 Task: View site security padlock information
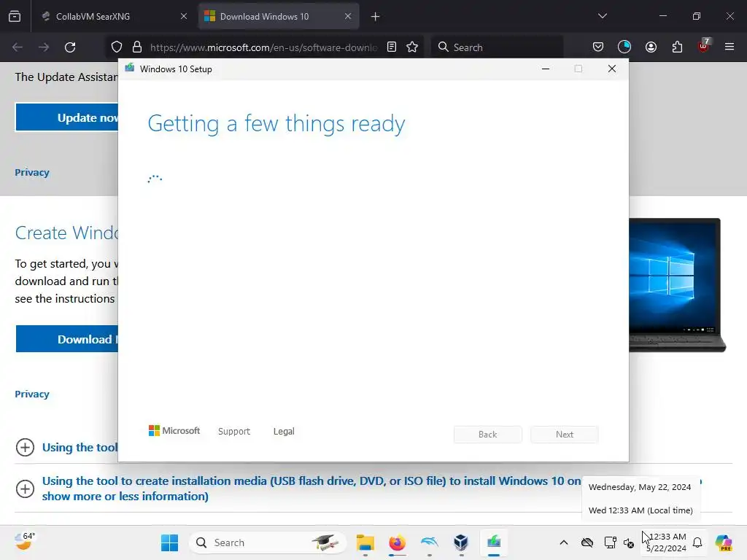coord(137,47)
